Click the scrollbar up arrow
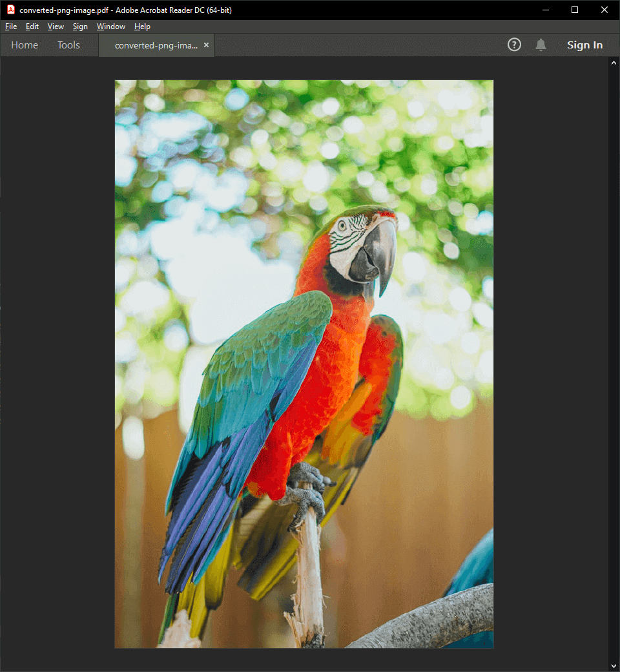Viewport: 620px width, 672px height. pos(614,62)
